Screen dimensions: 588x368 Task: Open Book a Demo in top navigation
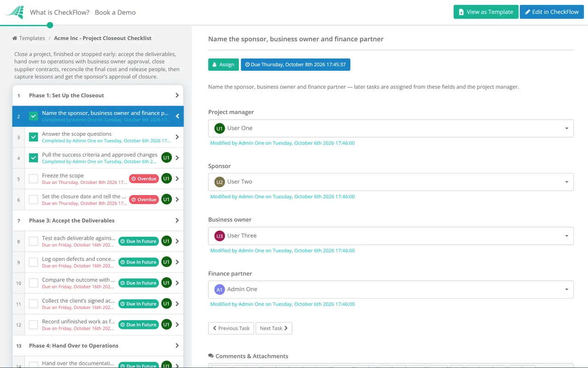(115, 12)
